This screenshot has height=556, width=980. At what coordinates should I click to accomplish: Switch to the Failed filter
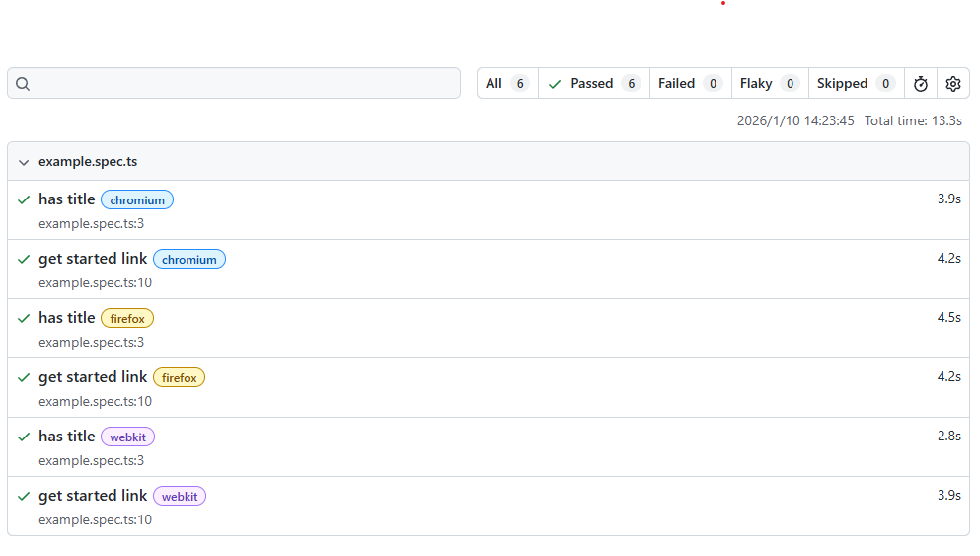tap(690, 84)
